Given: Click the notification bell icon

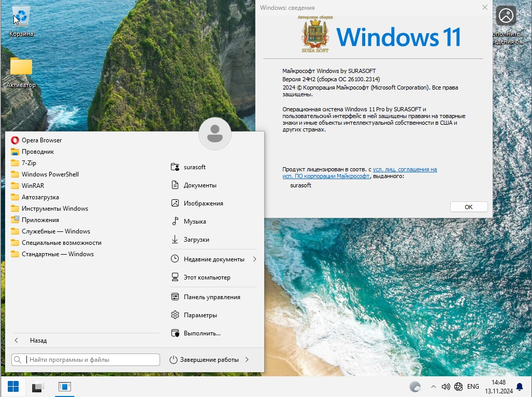Looking at the screenshot, I should (x=520, y=387).
